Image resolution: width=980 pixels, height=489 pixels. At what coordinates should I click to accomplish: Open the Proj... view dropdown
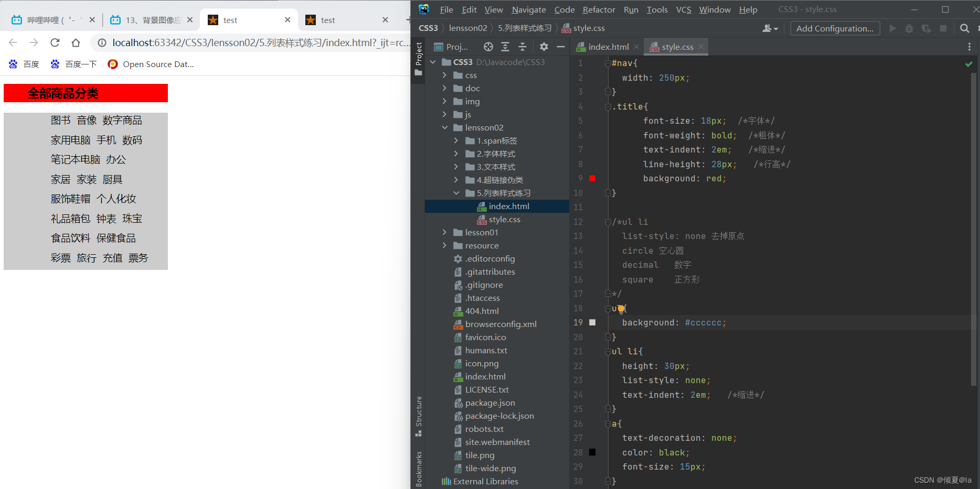coord(451,47)
